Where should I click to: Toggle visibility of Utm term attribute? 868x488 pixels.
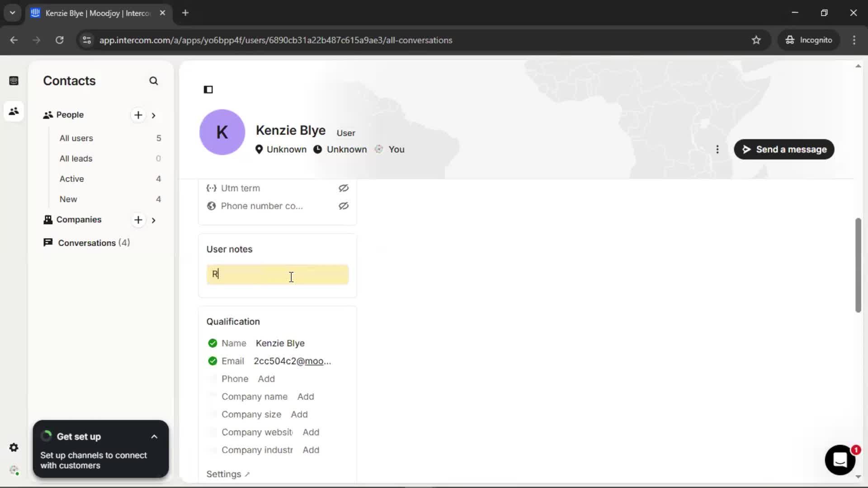(x=344, y=188)
